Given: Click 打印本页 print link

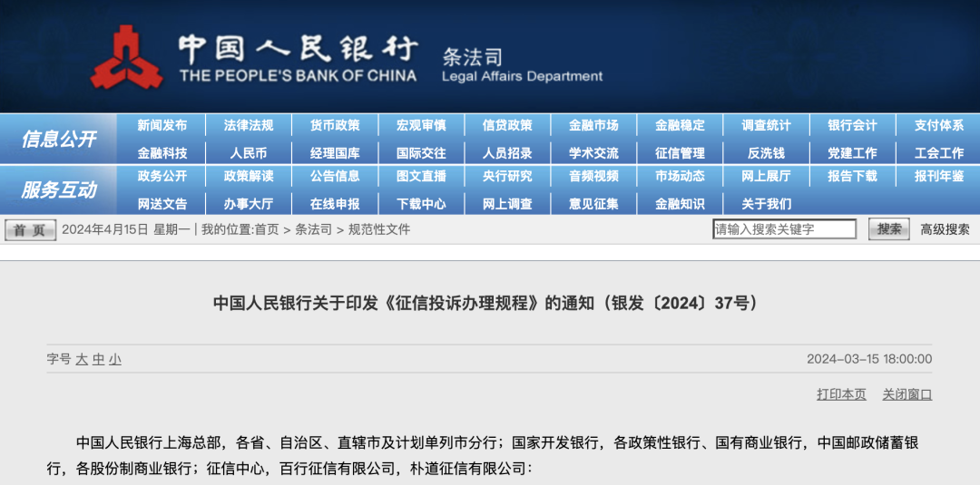Looking at the screenshot, I should tap(841, 394).
